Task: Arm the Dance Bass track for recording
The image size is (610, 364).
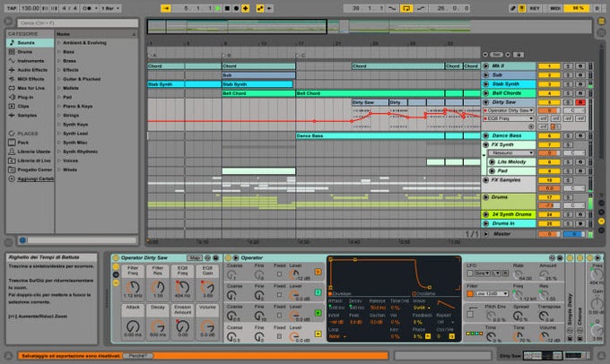Action: coord(580,135)
